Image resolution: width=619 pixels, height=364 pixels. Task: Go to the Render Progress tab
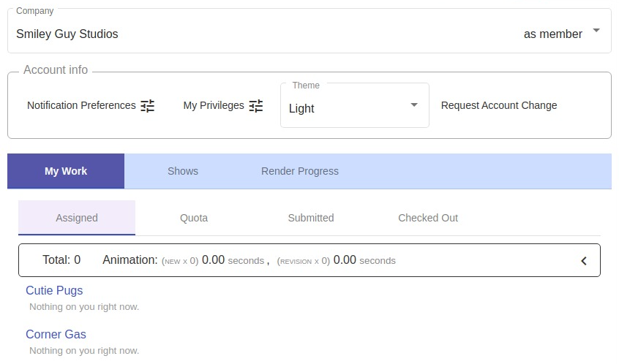point(300,171)
